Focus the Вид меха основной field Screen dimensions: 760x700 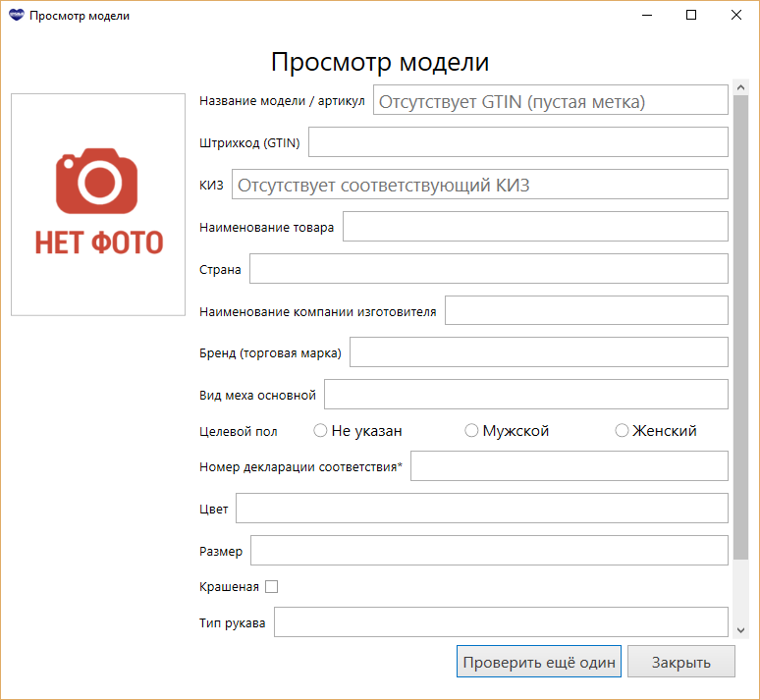(x=526, y=394)
